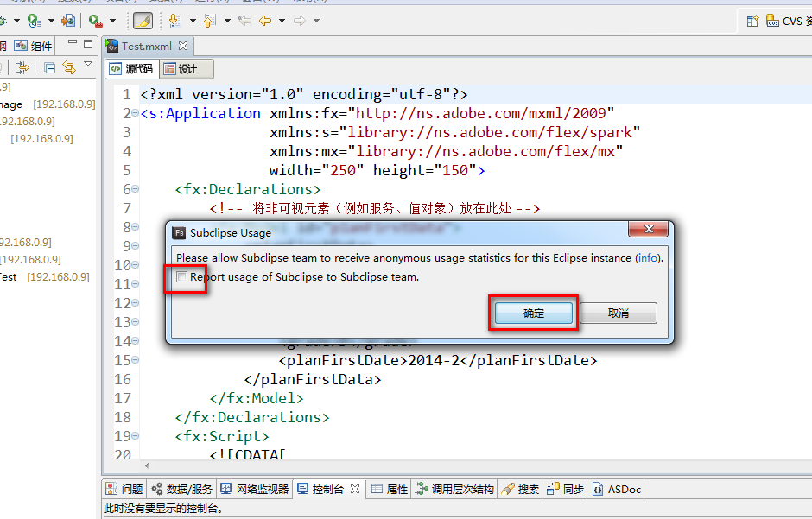The image size is (812, 519).
Task: Open the Previous Annotation dropdown arrow
Action: [x=227, y=21]
